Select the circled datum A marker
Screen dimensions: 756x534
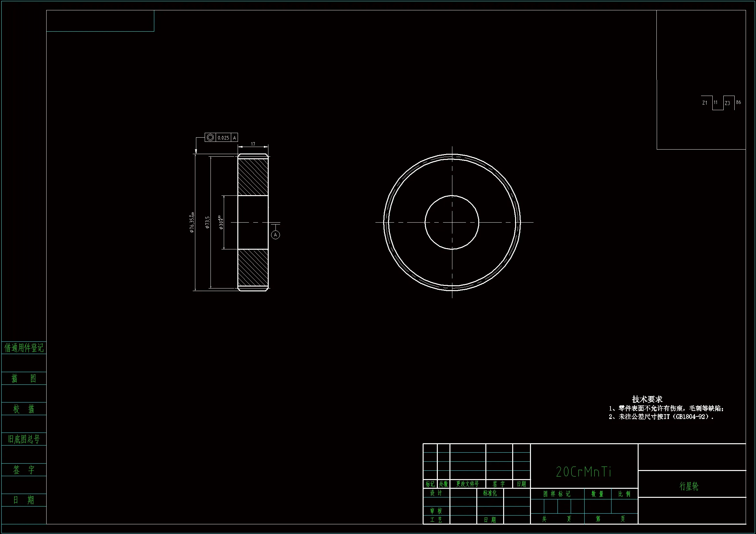coord(275,235)
